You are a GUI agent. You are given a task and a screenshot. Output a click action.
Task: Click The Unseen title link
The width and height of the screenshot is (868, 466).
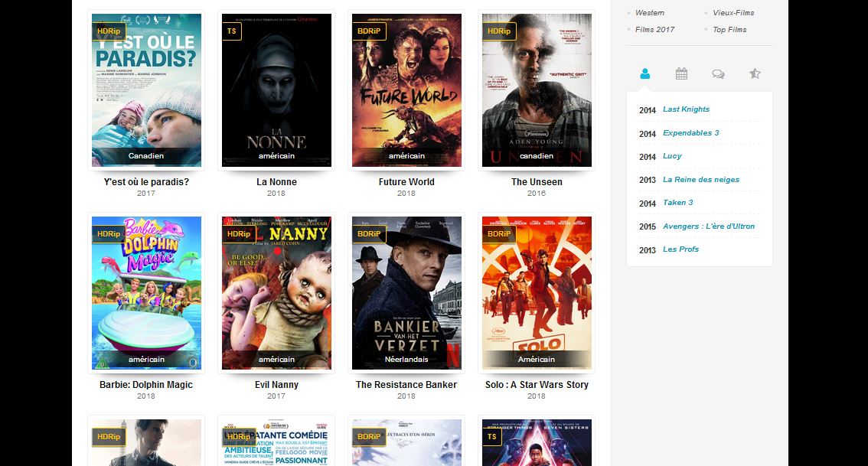tap(537, 181)
